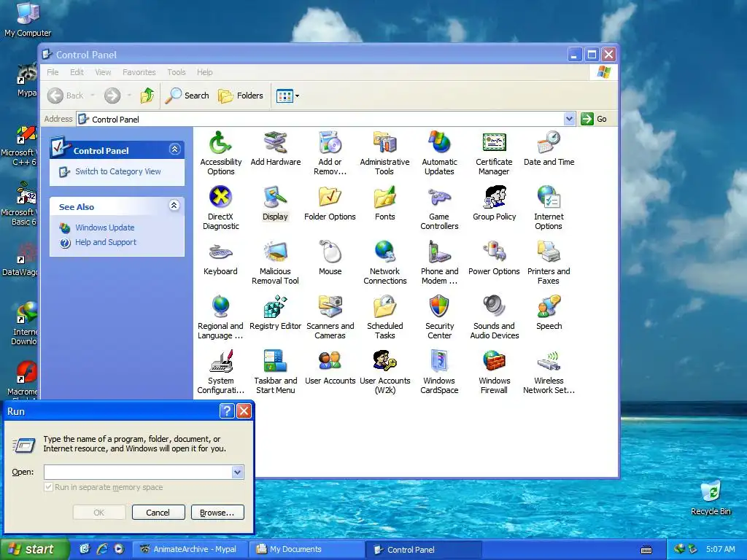Open Keyboard settings icon
The image size is (747, 560).
220,252
